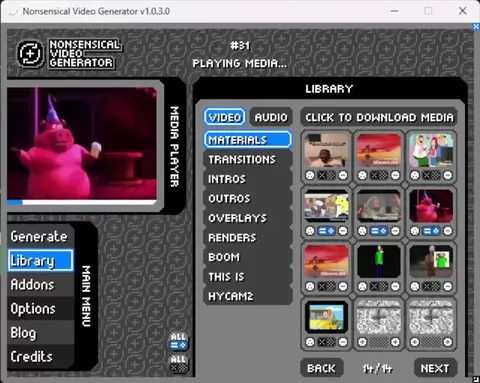This screenshot has width=480, height=383.
Task: Click the minus icon under the yellow cartoon character clip
Action: tap(343, 231)
